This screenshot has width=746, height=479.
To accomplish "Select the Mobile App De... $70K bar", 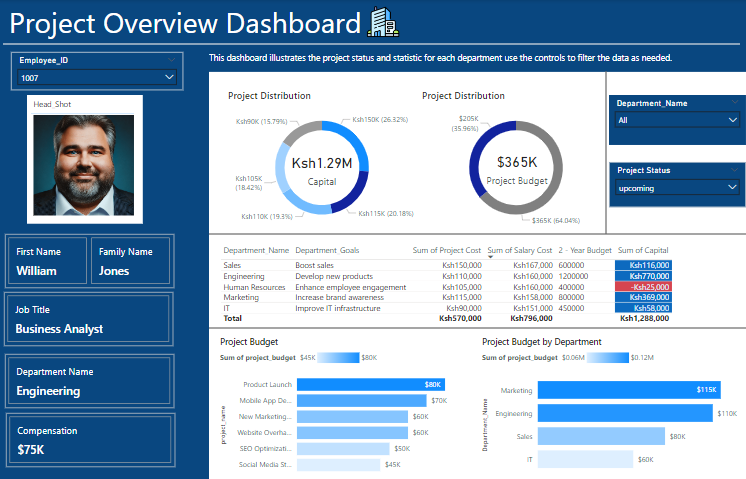I will coord(362,401).
